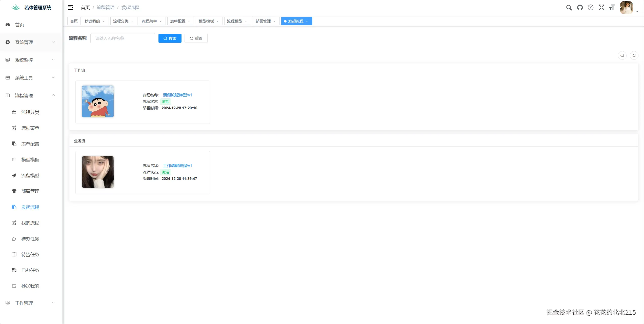Close the 部署管理 tab

click(x=274, y=22)
